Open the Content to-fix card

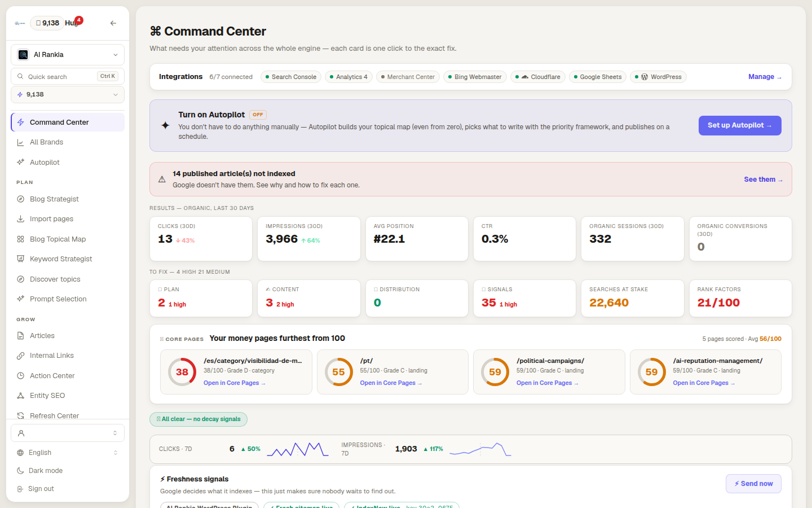[309, 299]
